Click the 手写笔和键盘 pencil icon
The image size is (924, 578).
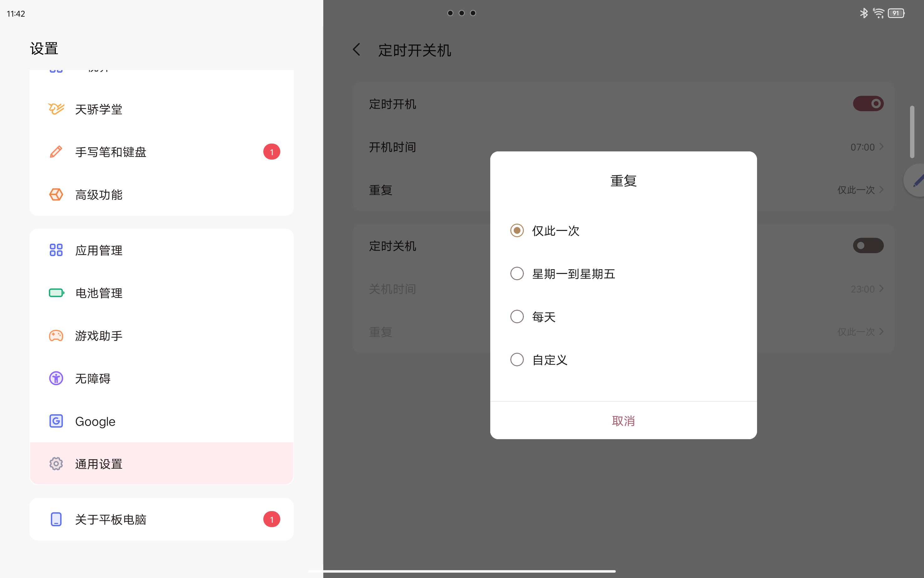coord(56,152)
